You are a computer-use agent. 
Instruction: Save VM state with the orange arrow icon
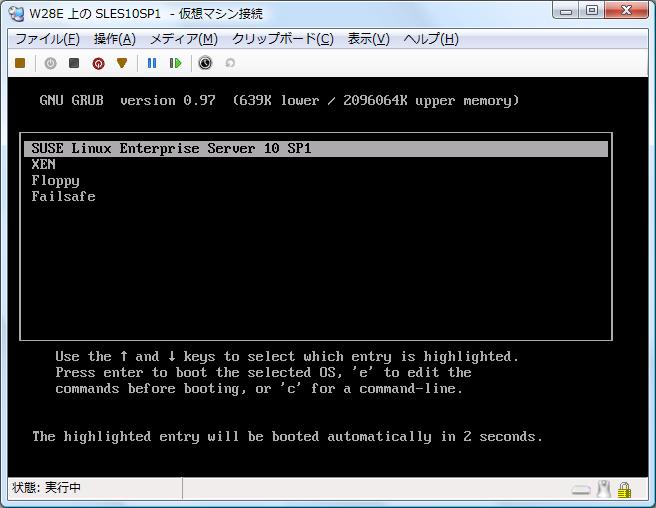tap(122, 63)
